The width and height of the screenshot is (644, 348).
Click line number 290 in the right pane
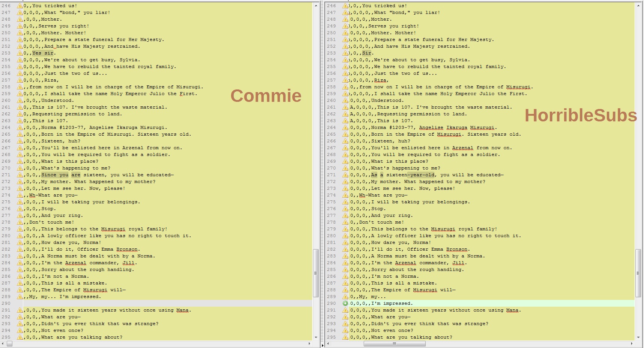click(x=331, y=303)
